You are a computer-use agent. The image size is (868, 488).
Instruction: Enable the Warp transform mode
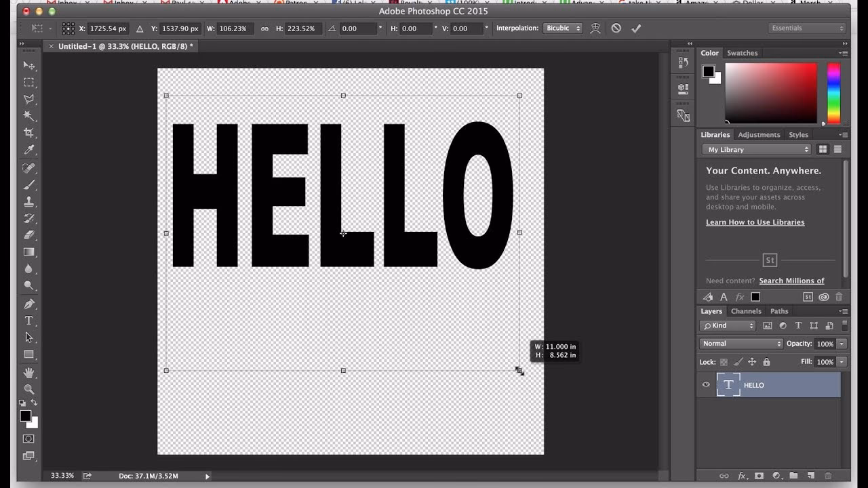pos(595,28)
